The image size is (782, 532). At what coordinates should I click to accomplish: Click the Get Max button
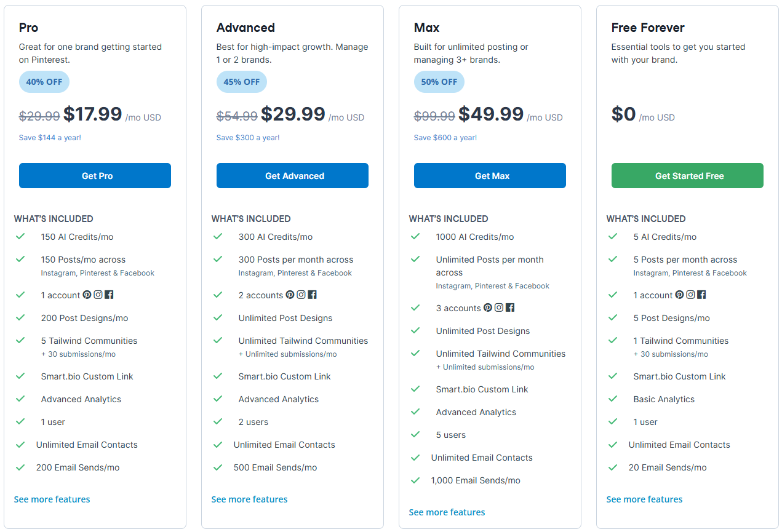click(x=490, y=175)
